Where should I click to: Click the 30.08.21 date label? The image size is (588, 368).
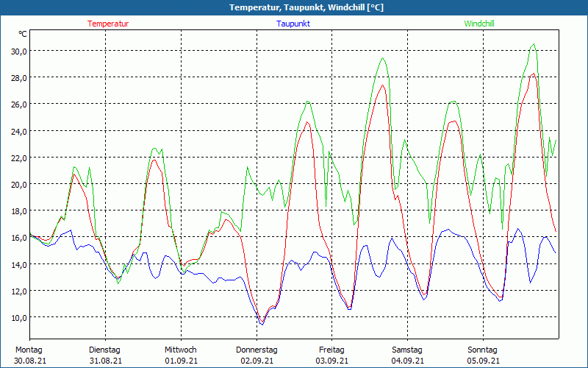pos(30,361)
